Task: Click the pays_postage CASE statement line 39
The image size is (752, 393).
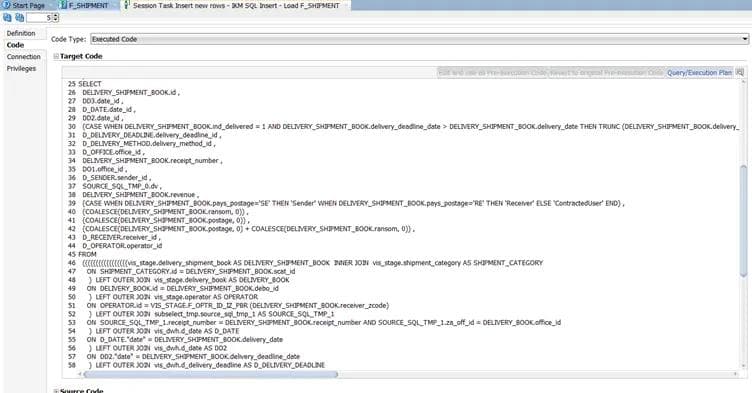Action: [353, 203]
